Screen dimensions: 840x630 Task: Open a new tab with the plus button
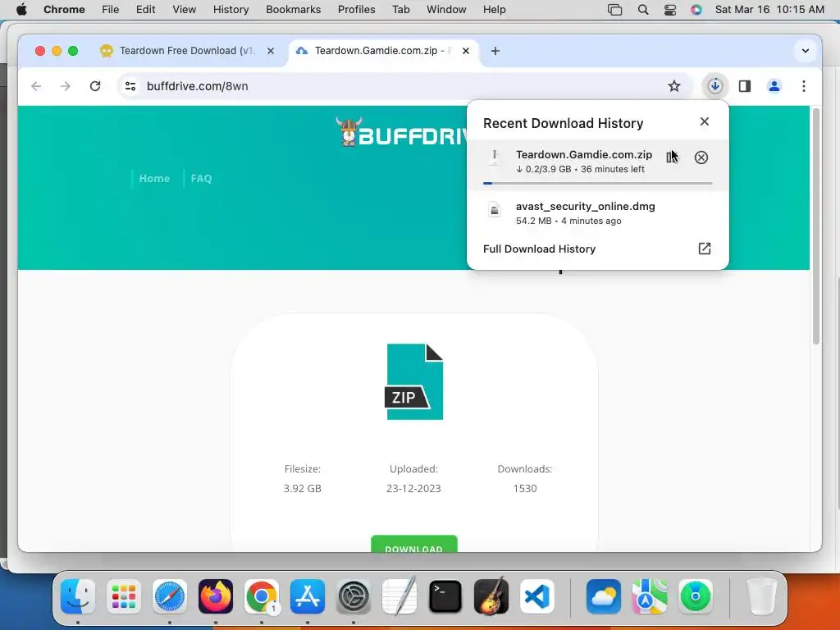(495, 51)
